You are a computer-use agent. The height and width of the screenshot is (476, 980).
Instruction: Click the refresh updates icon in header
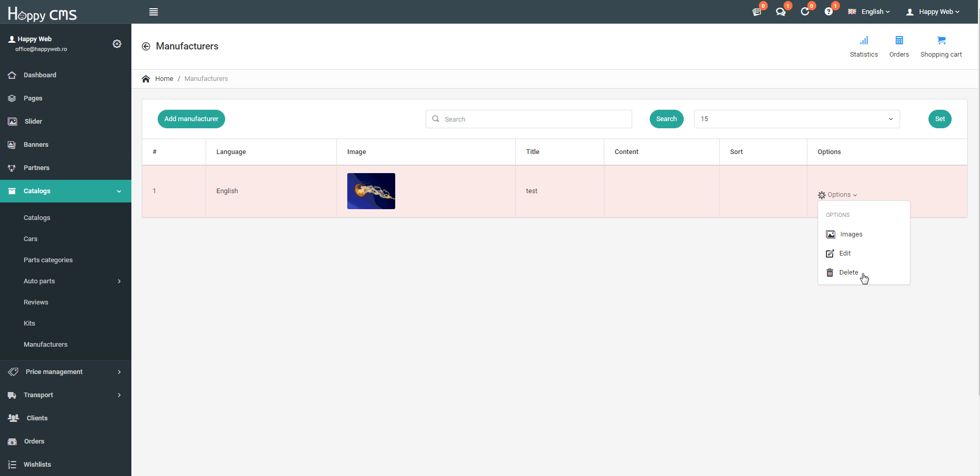coord(805,12)
